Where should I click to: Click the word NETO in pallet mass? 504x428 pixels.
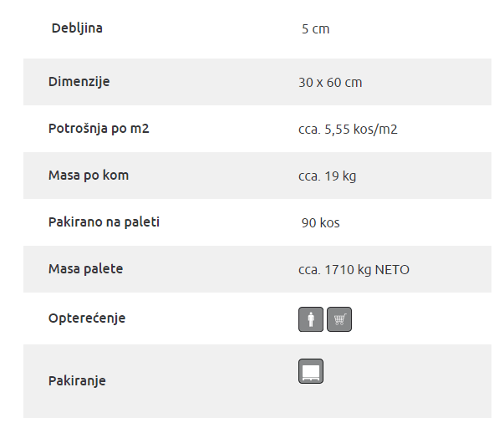tap(392, 270)
